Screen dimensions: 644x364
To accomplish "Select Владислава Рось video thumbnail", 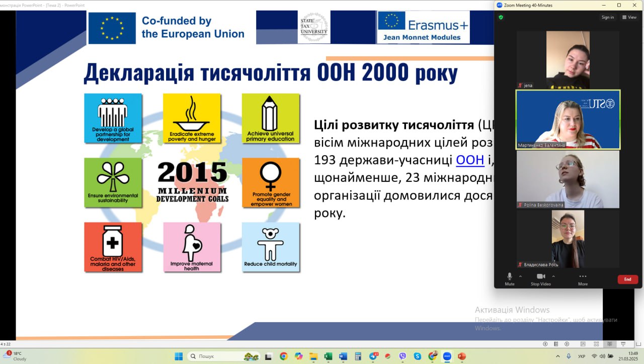I will click(568, 239).
